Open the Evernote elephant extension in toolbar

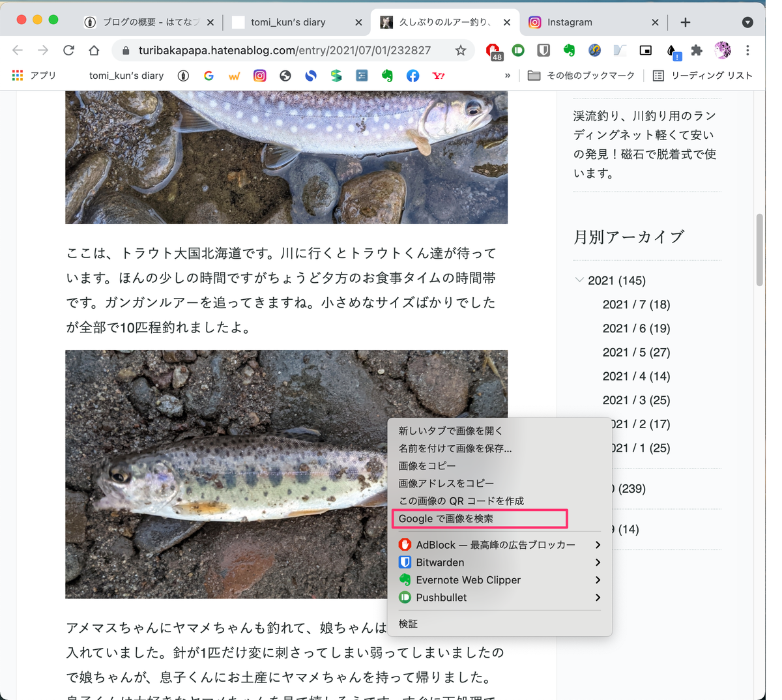(569, 50)
